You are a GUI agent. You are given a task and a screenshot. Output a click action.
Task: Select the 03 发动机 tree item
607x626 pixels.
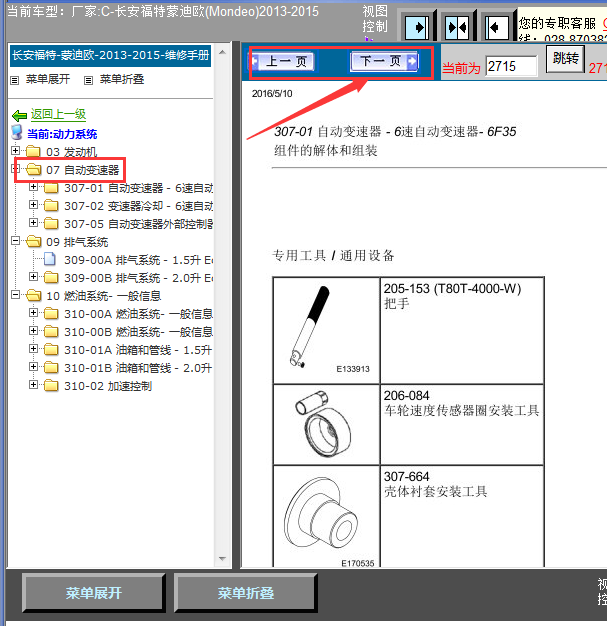click(71, 152)
